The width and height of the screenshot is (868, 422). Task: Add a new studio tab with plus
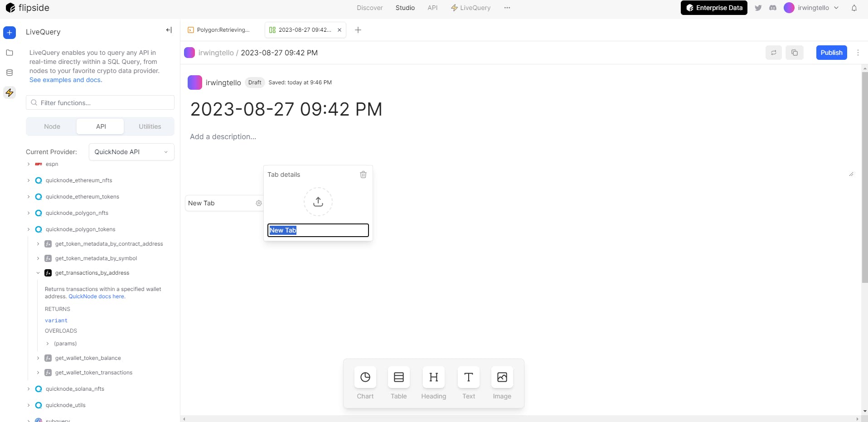pyautogui.click(x=358, y=30)
